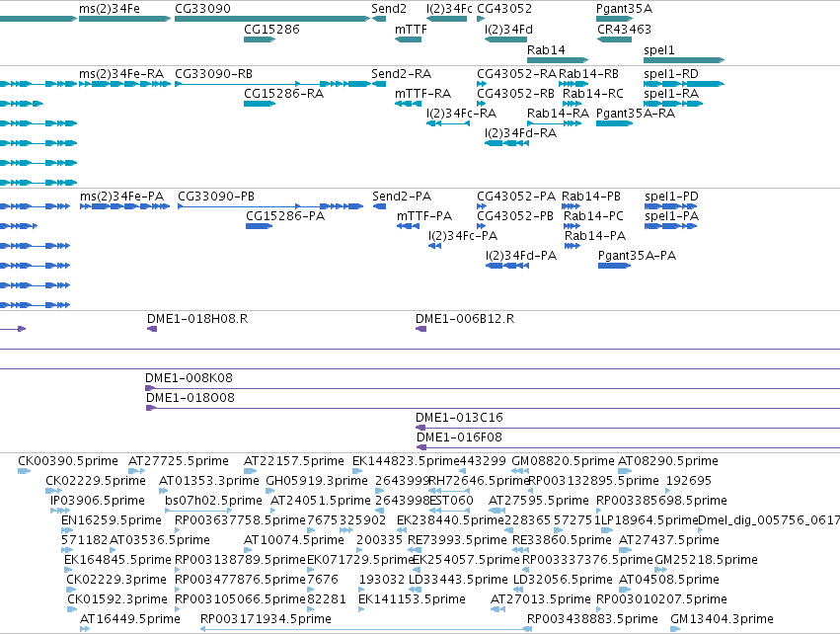Click transcript Send2-RA
840x634 pixels.
(402, 74)
